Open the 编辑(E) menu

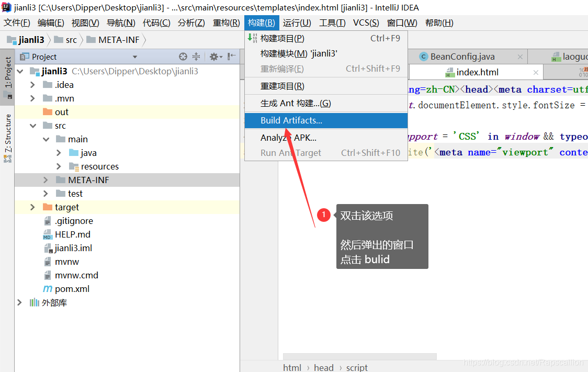[x=51, y=23]
